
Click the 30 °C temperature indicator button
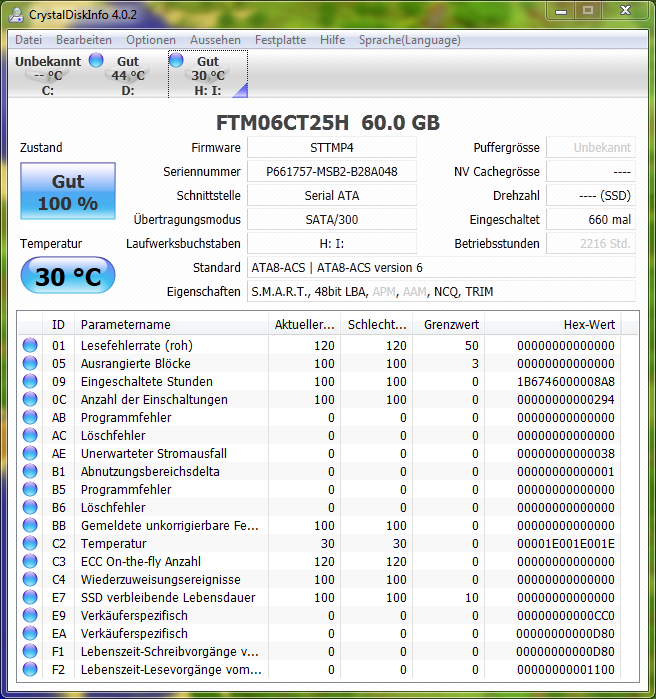click(x=68, y=276)
